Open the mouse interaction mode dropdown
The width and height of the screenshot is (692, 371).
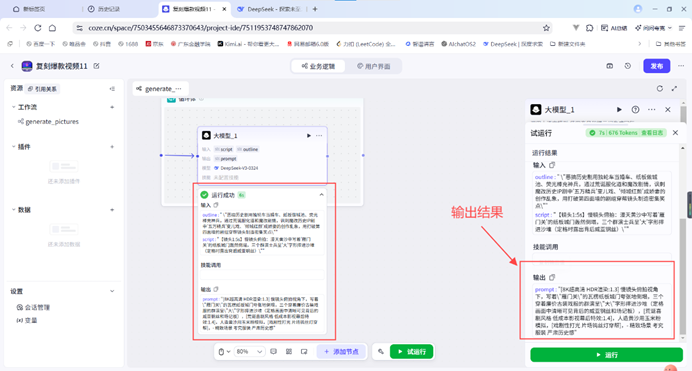tap(224, 352)
